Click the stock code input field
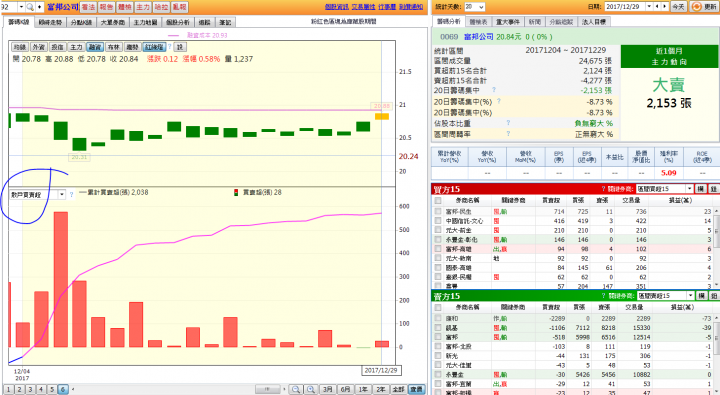720x395 pixels. [x=9, y=7]
